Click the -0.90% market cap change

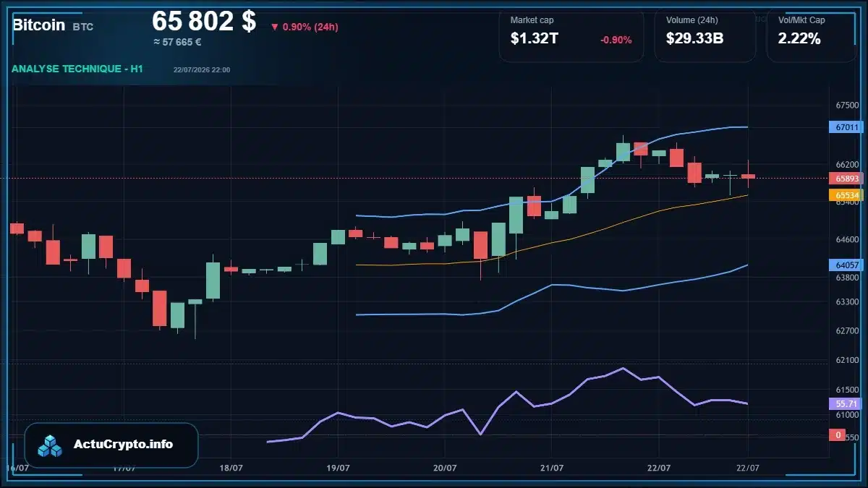[616, 40]
